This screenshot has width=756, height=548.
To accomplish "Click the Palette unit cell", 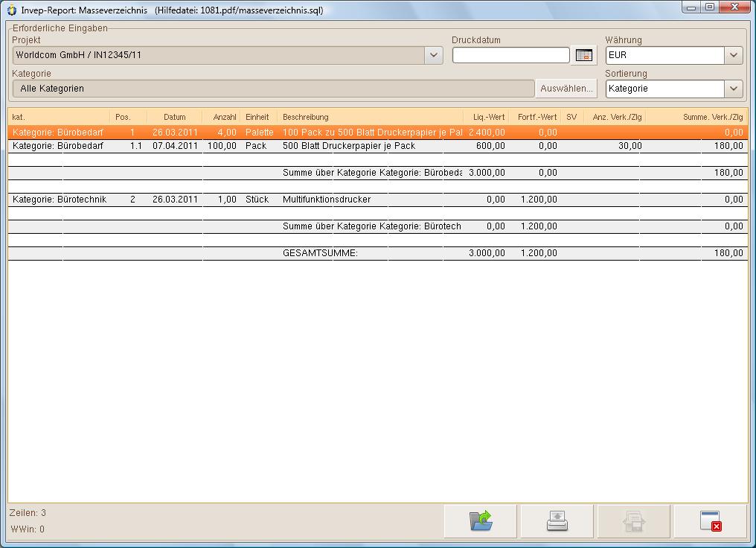I will click(260, 133).
